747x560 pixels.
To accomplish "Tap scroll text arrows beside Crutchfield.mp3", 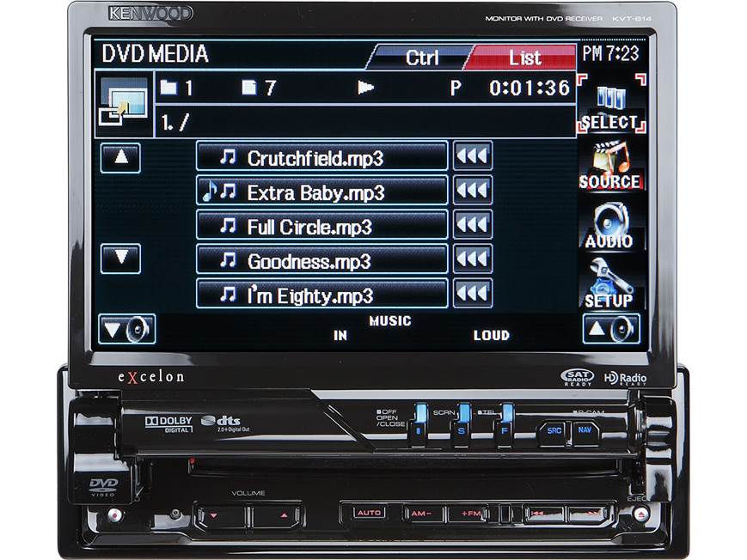I will [473, 155].
